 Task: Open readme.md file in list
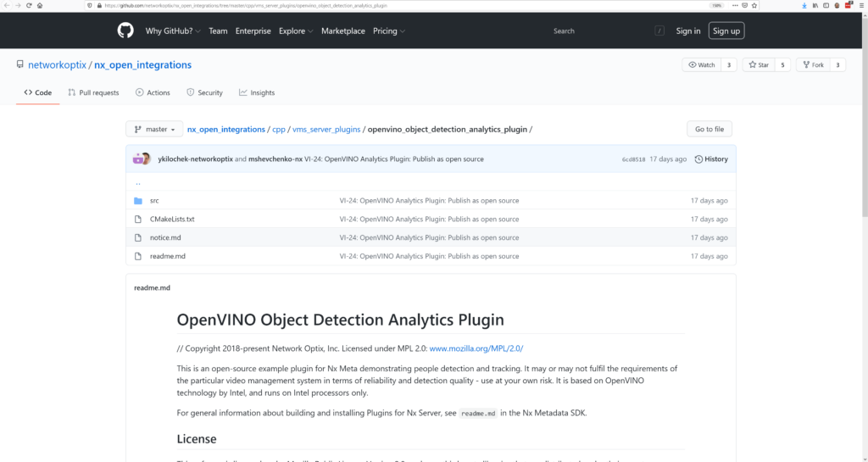167,256
